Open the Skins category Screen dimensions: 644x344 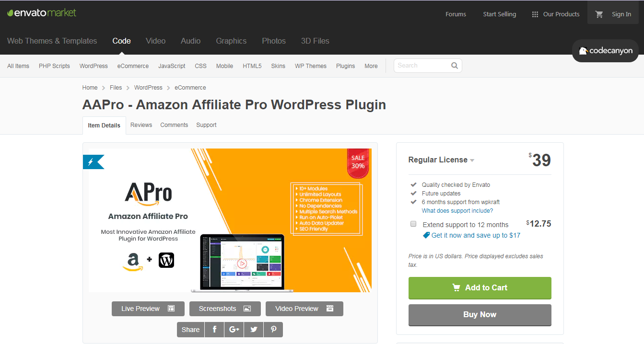pos(278,66)
